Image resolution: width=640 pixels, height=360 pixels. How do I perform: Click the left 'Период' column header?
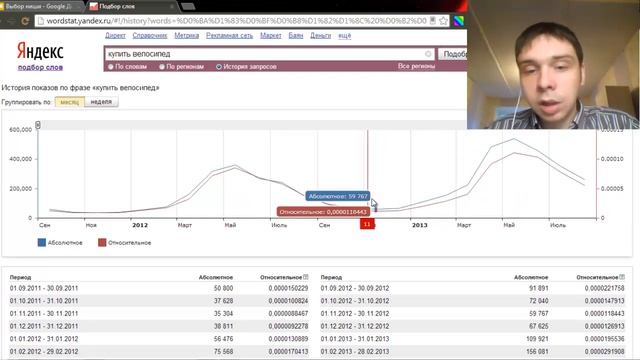click(20, 277)
